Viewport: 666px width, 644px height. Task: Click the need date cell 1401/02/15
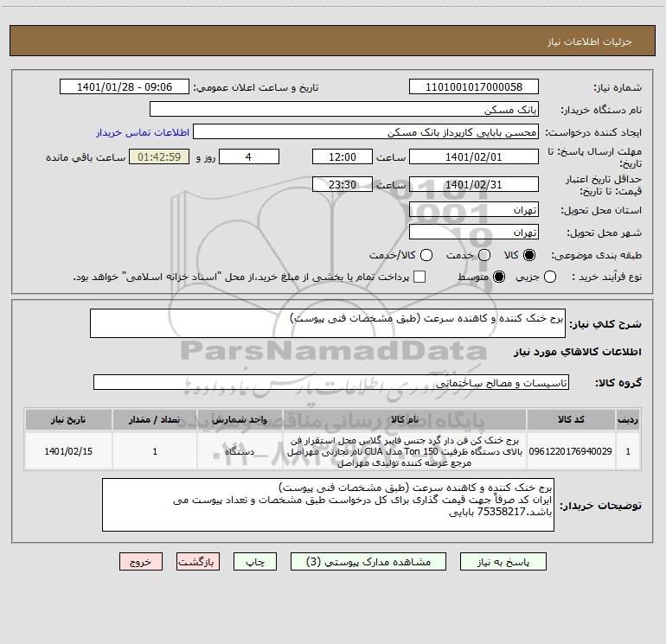pyautogui.click(x=68, y=451)
